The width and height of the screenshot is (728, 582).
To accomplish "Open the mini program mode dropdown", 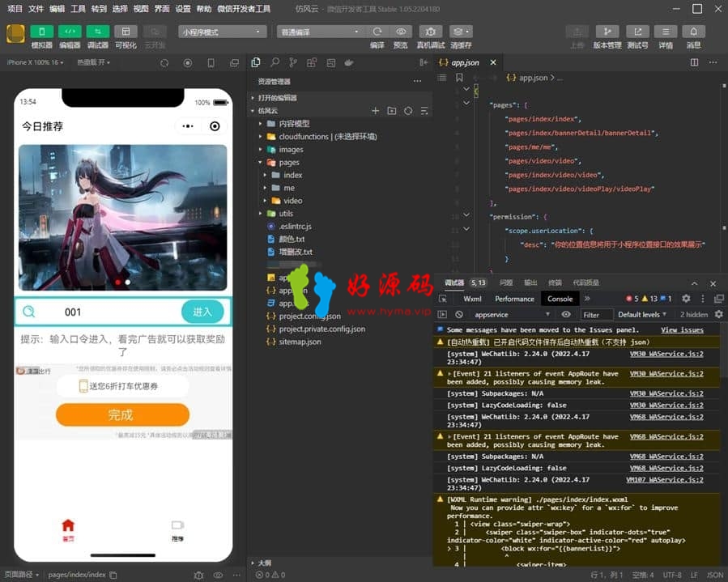I will click(222, 32).
